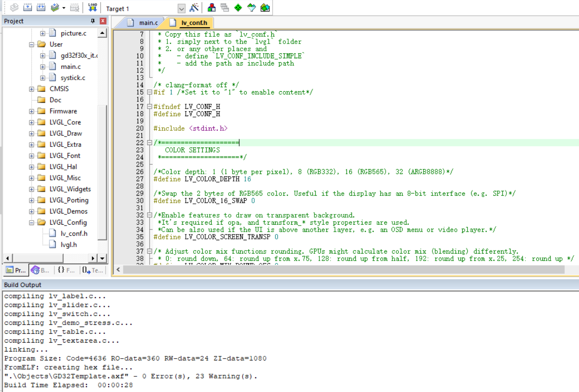Switch to the Books tab in project panel

click(41, 270)
